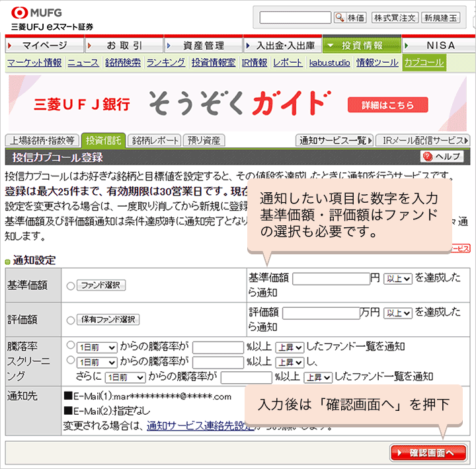
Task: Open the 投資情報 menu
Action: coord(362,46)
